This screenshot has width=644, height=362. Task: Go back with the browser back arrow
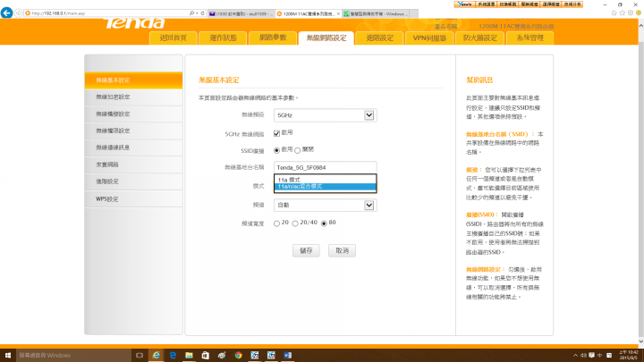pyautogui.click(x=6, y=13)
